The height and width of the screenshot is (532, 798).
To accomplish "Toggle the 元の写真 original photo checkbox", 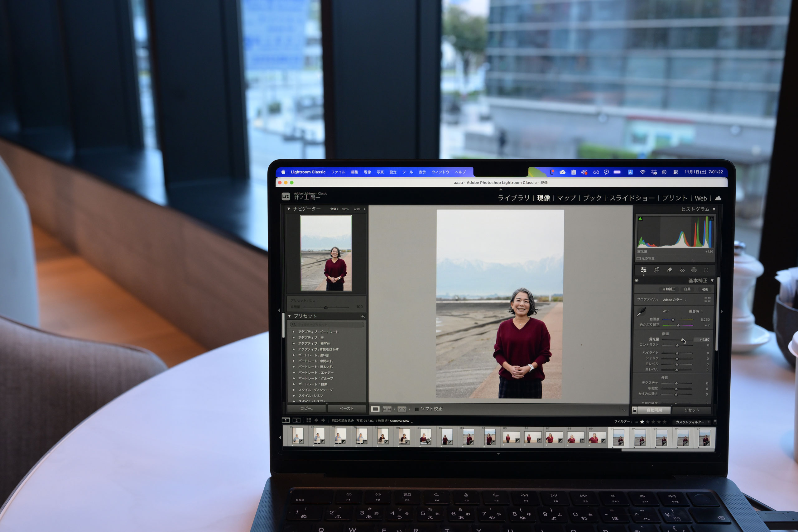I will coord(638,259).
